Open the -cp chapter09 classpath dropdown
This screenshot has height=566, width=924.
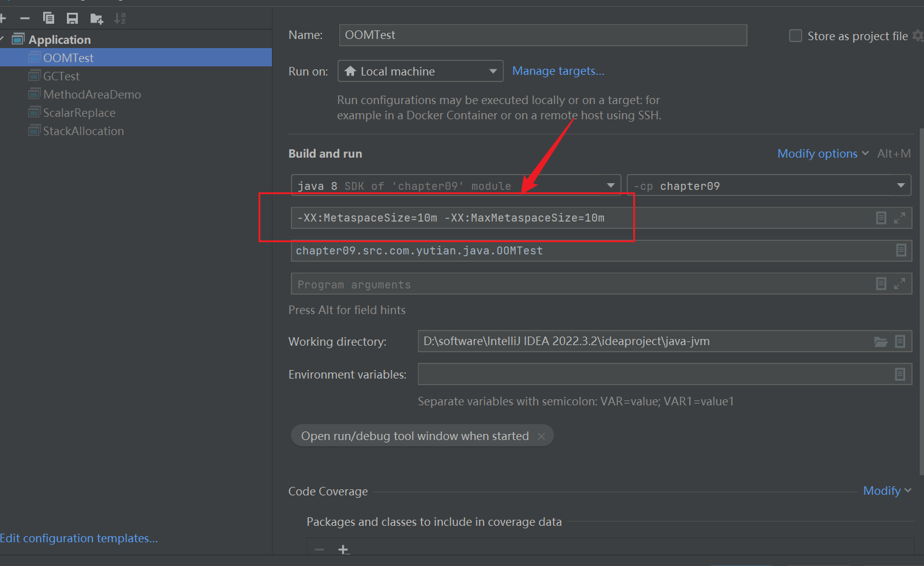[x=768, y=186]
